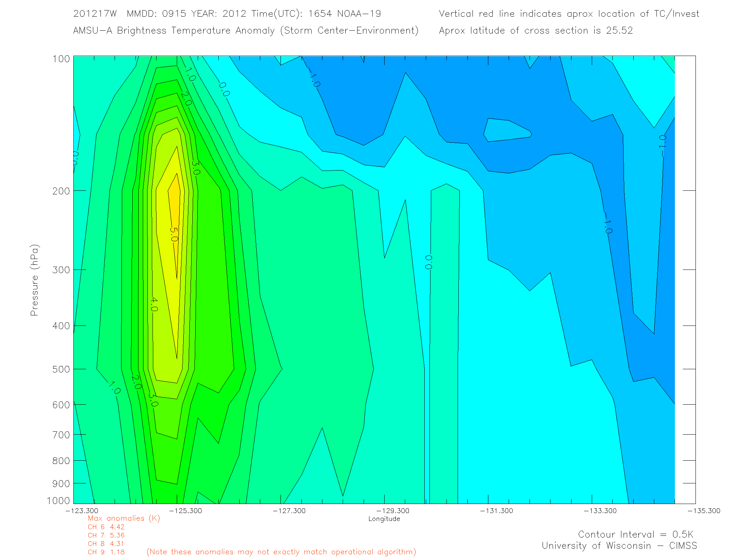
Task: Click the AMSU-A Brightness Temperature Anomaly title
Action: (246, 30)
